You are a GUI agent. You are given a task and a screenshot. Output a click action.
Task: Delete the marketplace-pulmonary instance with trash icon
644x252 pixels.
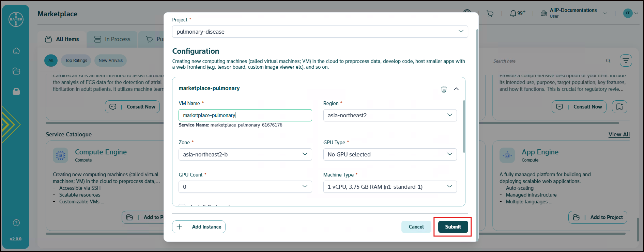point(444,89)
